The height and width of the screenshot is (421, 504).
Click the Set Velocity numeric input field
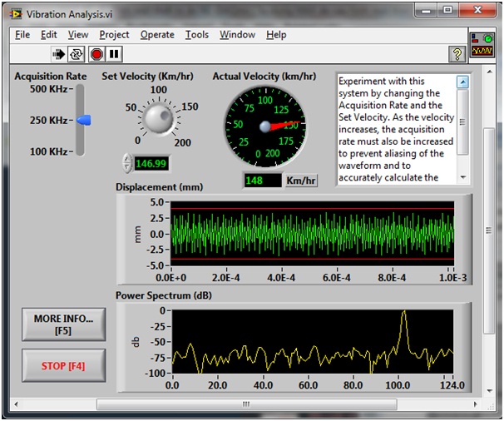[151, 163]
